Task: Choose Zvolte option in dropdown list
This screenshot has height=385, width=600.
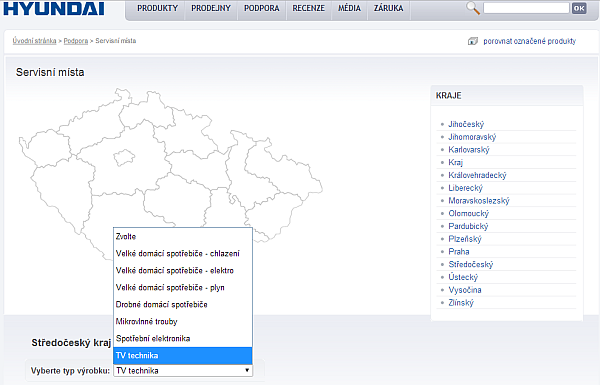Action: 183,237
